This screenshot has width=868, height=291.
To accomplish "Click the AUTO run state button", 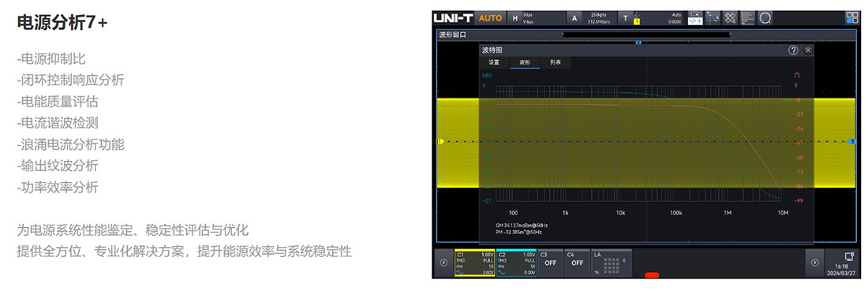I will click(491, 18).
